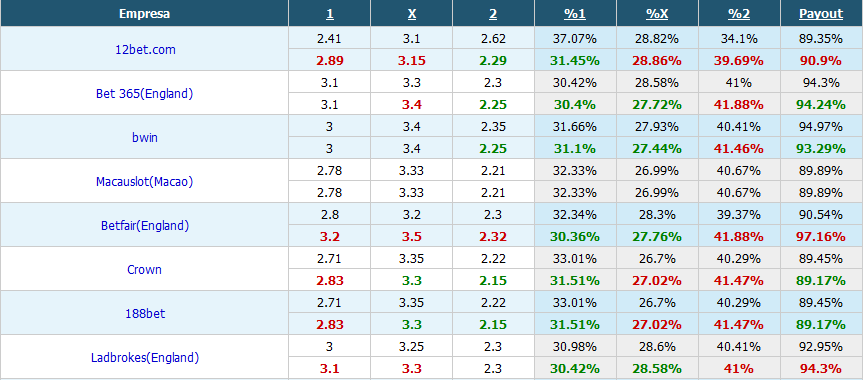Sort by the %X column header
863x380 pixels.
657,14
